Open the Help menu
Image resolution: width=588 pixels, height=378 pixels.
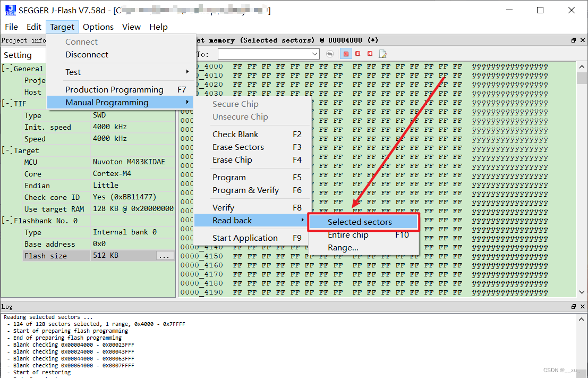[158, 27]
